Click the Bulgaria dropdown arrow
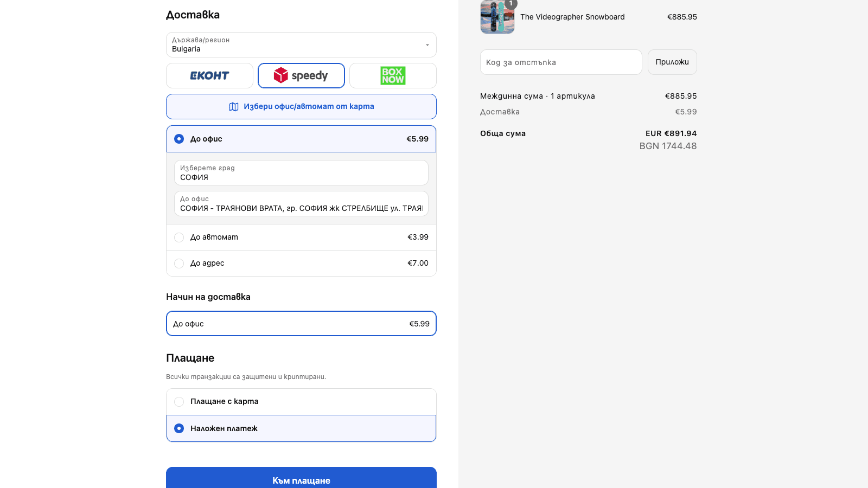Viewport: 868px width, 488px height. [x=427, y=45]
